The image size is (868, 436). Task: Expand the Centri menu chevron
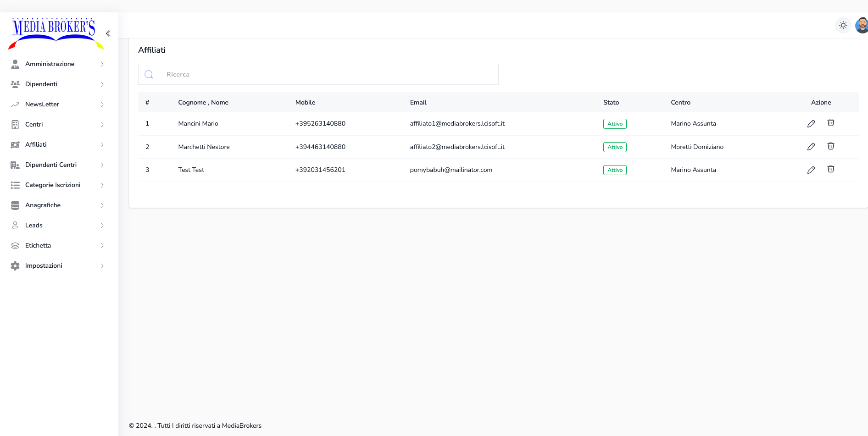click(x=102, y=124)
